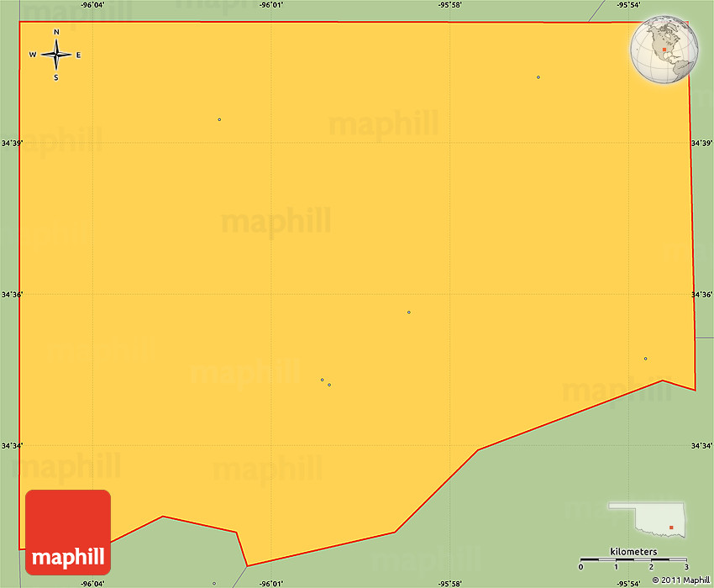Click the -95°54' longitude label at top edge
714x588 pixels.
(x=629, y=5)
